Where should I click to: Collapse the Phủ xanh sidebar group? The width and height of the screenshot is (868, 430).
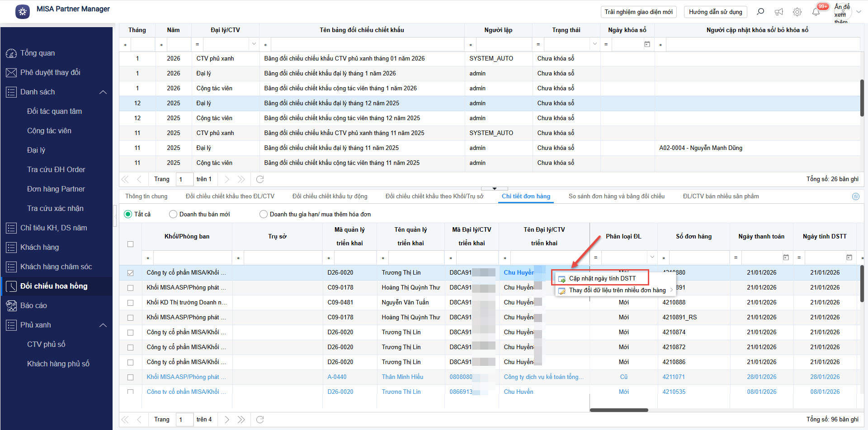[103, 325]
